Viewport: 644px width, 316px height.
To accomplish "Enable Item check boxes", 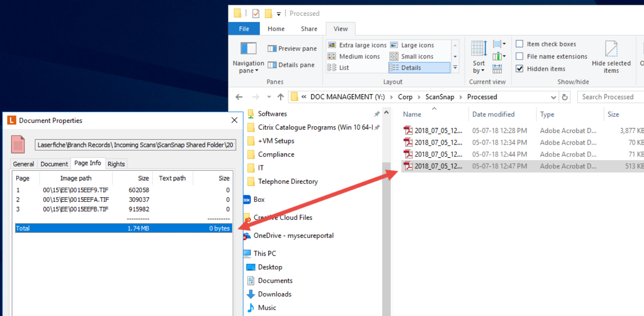I will (520, 44).
